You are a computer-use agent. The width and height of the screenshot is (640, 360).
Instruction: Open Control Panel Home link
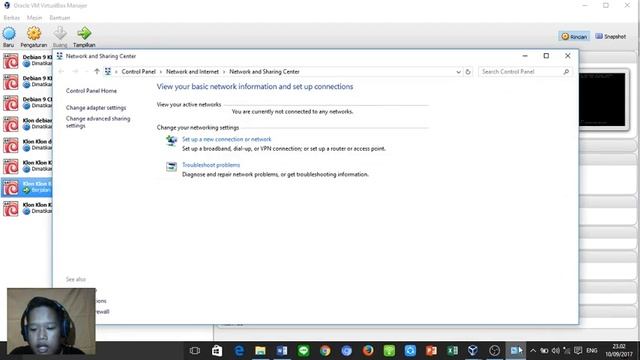tap(91, 91)
